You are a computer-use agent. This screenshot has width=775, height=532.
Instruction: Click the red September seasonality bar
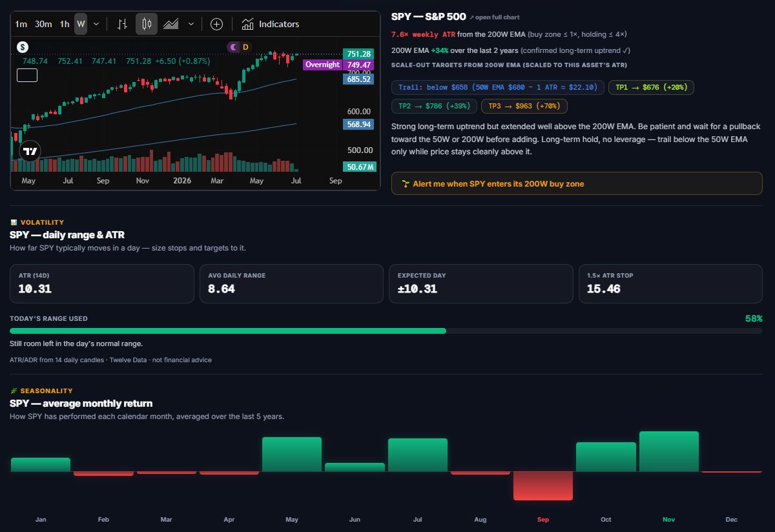tap(543, 486)
